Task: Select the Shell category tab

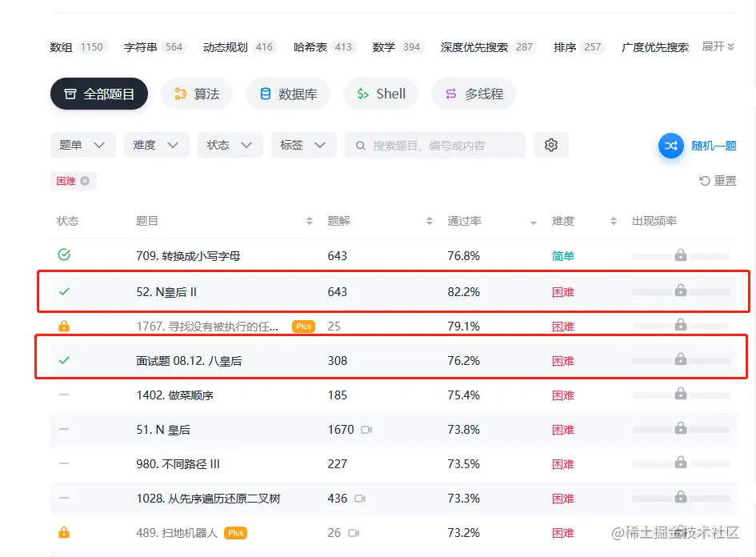Action: pyautogui.click(x=381, y=94)
